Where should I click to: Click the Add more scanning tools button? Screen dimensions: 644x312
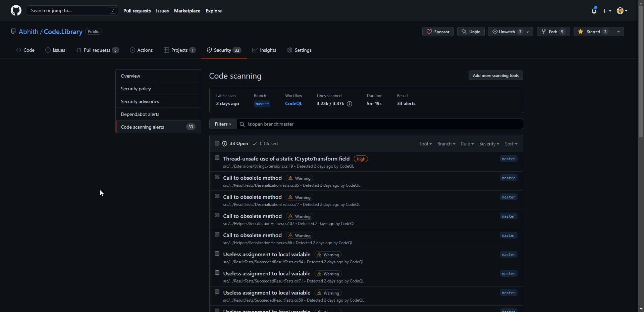tap(495, 75)
